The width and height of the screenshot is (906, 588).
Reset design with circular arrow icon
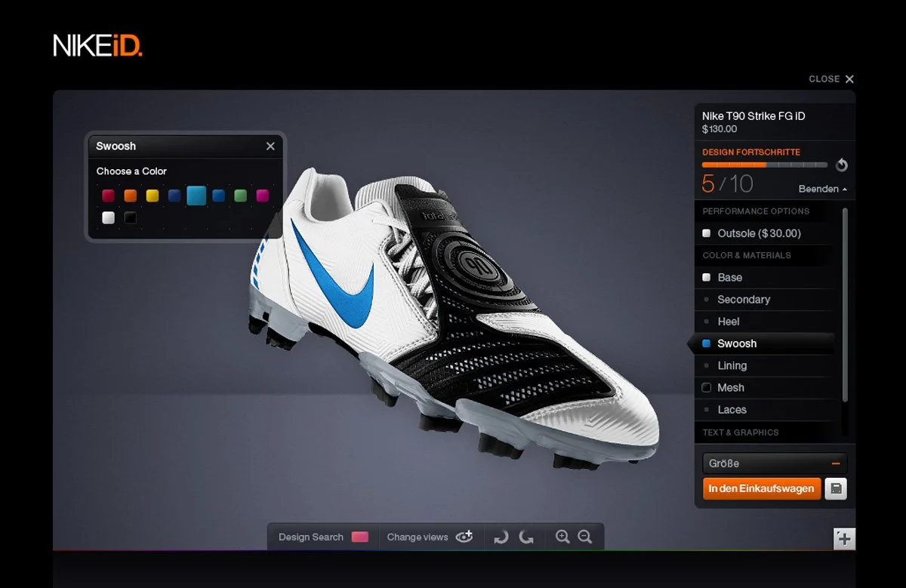[x=842, y=165]
